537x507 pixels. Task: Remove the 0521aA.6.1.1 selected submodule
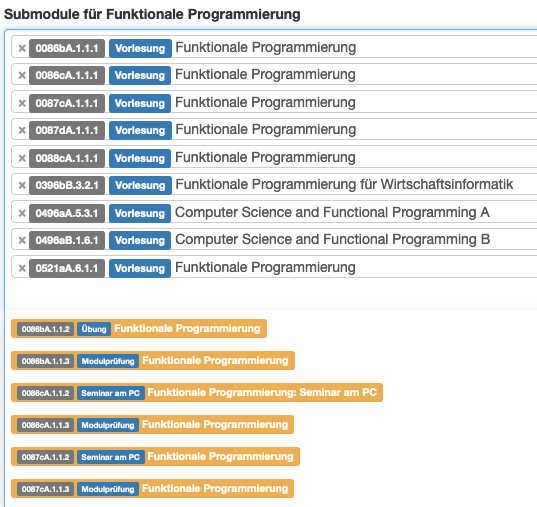pos(22,268)
